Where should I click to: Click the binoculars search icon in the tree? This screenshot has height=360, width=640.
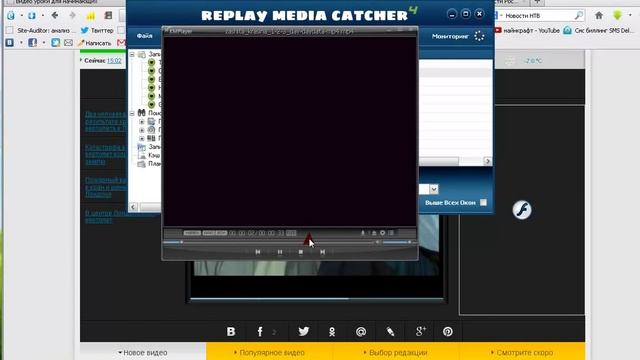click(x=142, y=113)
